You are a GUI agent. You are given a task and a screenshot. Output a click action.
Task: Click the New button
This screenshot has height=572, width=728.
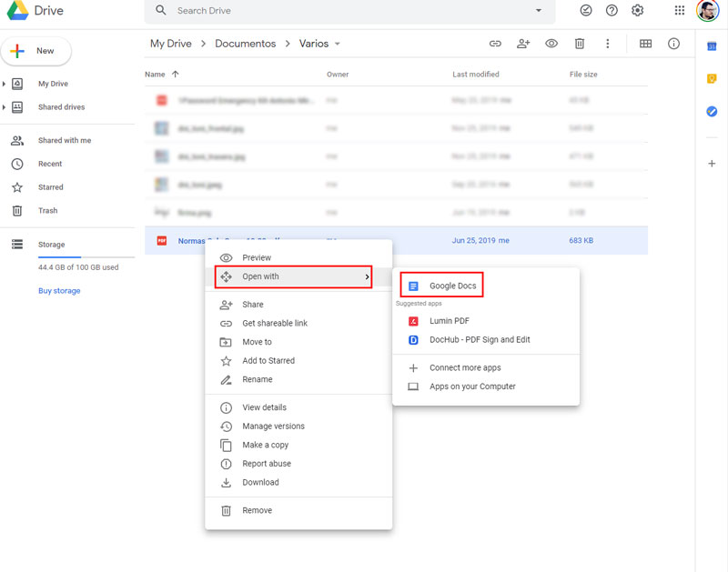[x=35, y=51]
